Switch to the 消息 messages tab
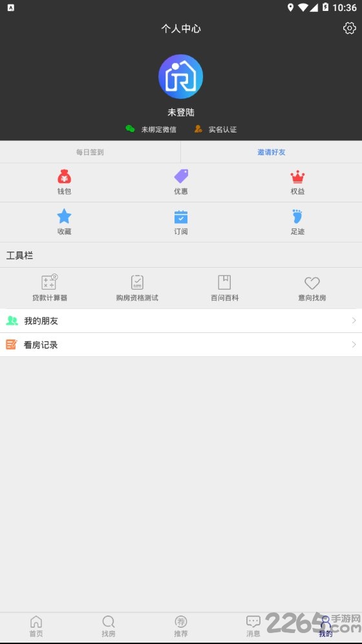362x644 pixels. 253,627
